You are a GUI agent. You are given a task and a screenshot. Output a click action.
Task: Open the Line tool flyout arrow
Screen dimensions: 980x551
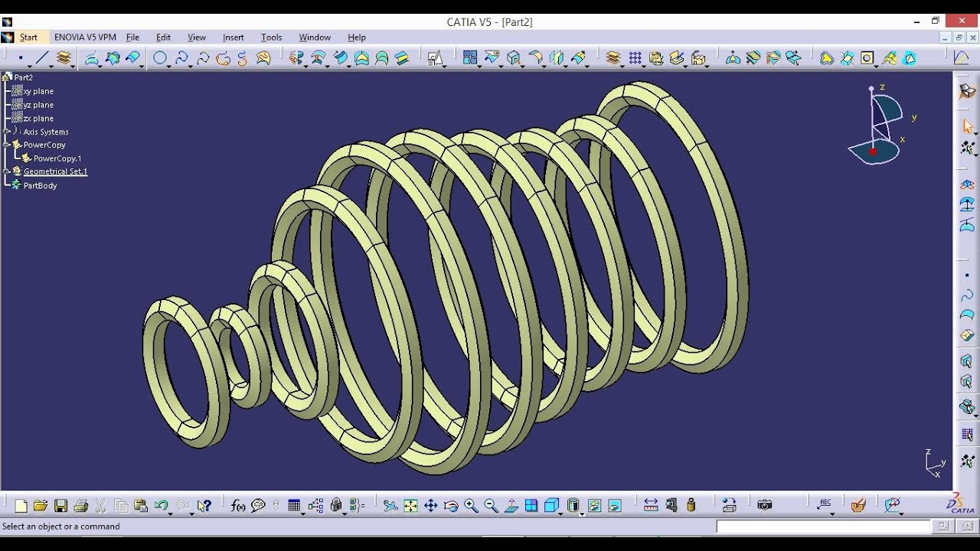tap(52, 66)
